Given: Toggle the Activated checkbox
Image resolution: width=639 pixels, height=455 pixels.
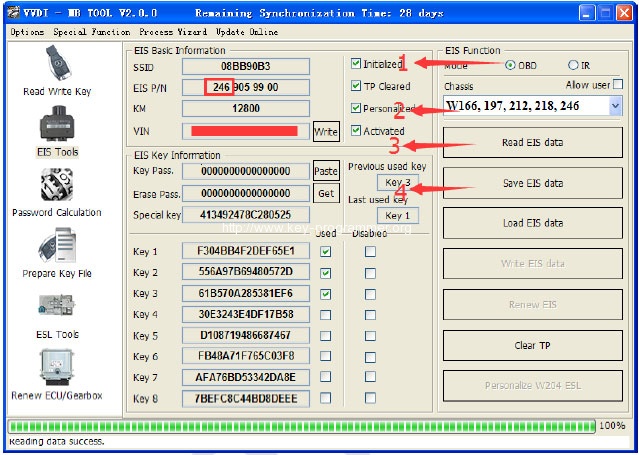Looking at the screenshot, I should 356,130.
